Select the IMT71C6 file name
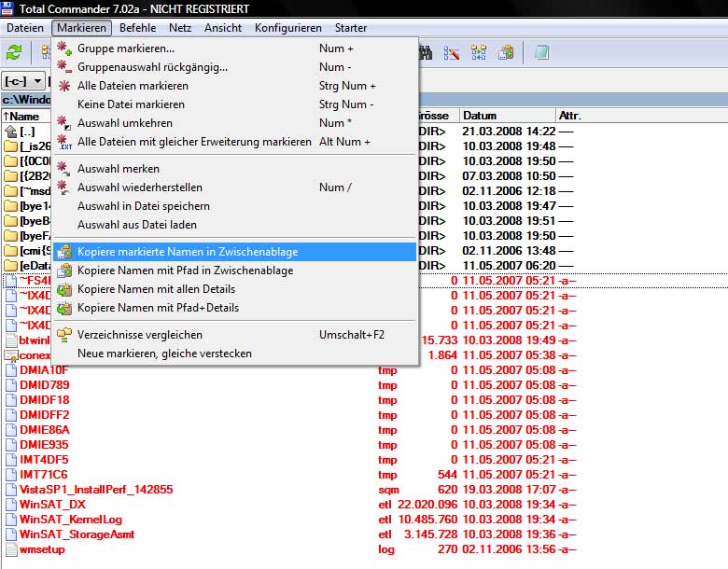 point(43,475)
